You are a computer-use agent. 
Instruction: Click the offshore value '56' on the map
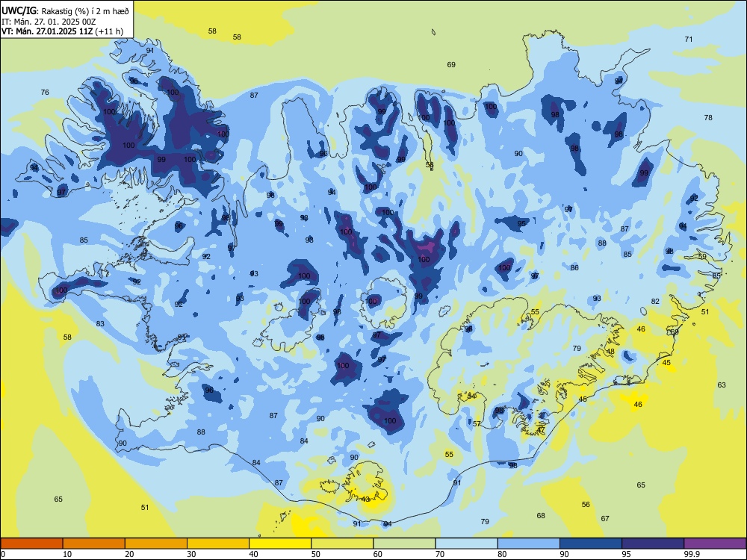(586, 504)
